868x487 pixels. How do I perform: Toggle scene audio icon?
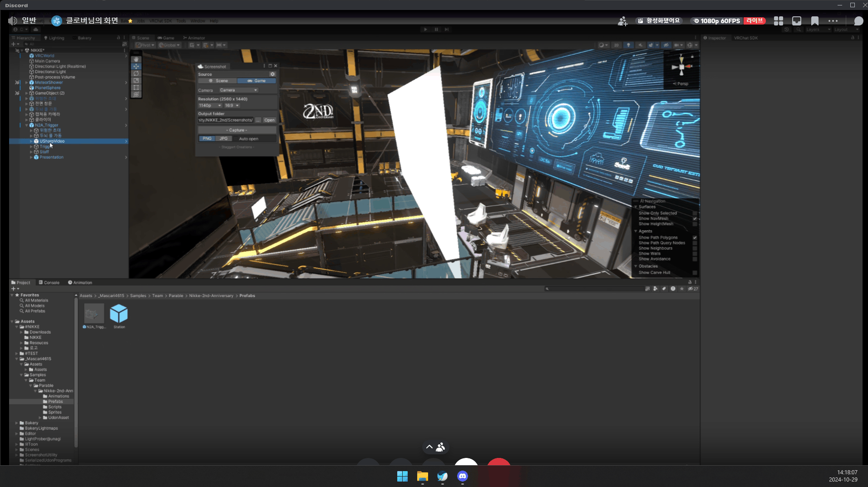pos(640,45)
